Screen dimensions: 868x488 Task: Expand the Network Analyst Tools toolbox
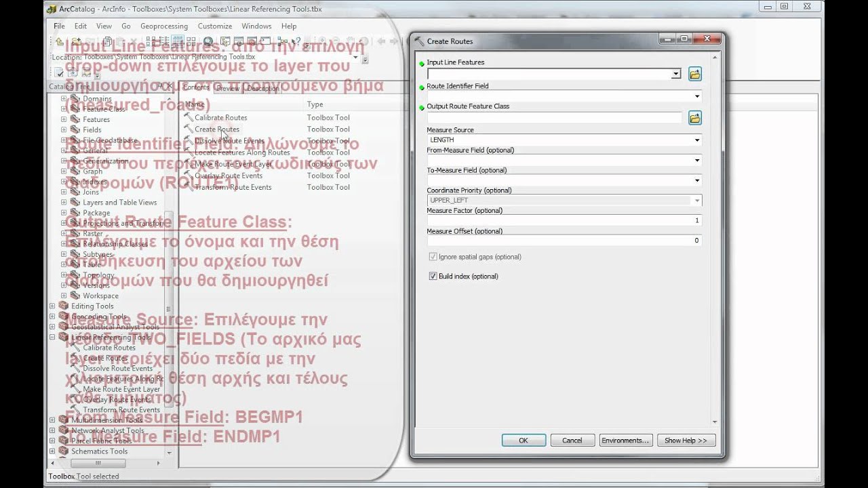52,430
